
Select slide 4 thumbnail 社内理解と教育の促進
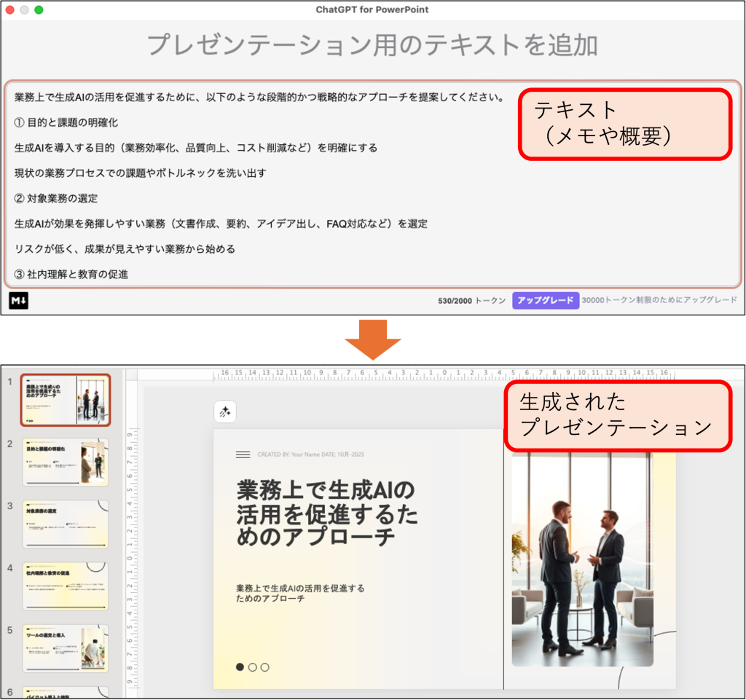pos(66,586)
